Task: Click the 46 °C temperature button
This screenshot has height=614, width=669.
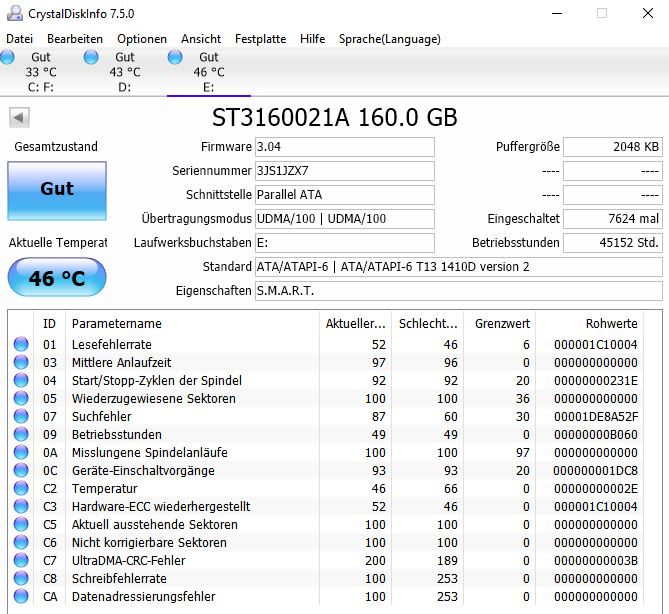Action: tap(57, 277)
